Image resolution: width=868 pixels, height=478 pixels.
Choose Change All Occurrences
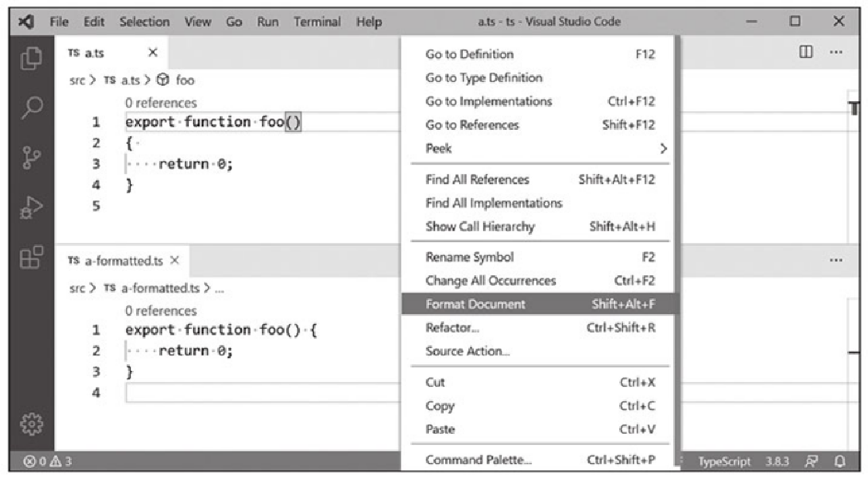click(x=540, y=281)
